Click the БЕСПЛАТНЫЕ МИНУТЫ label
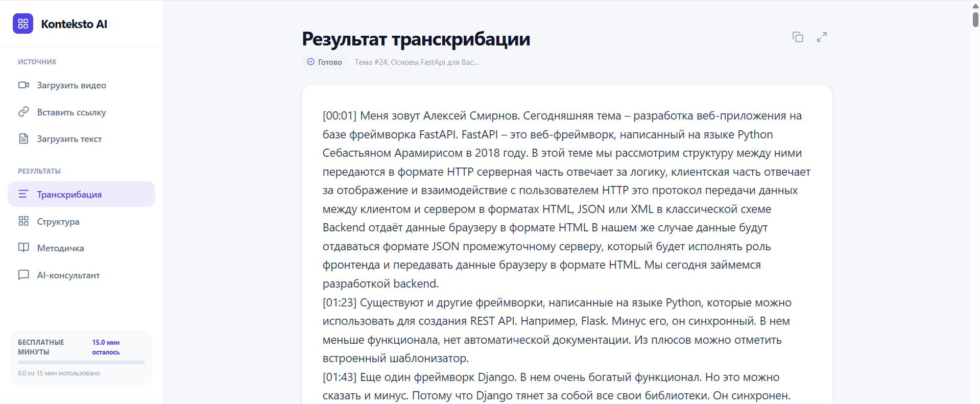The height and width of the screenshot is (404, 980). (41, 347)
